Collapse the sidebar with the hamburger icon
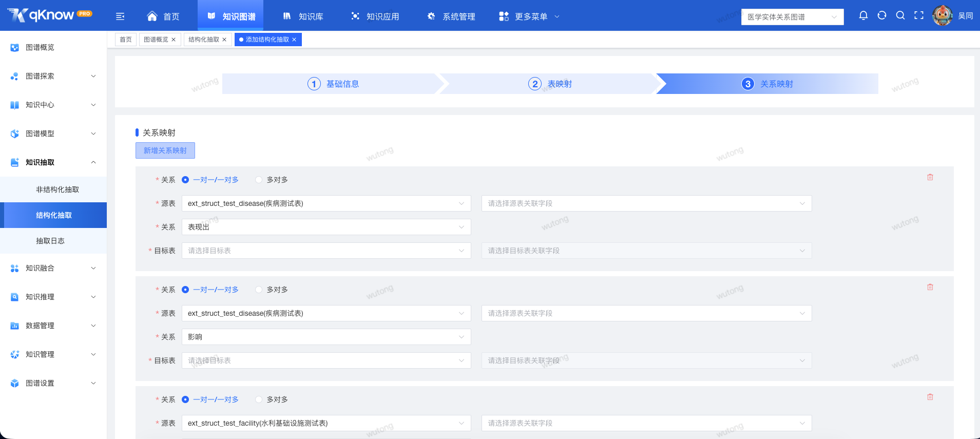 click(120, 16)
